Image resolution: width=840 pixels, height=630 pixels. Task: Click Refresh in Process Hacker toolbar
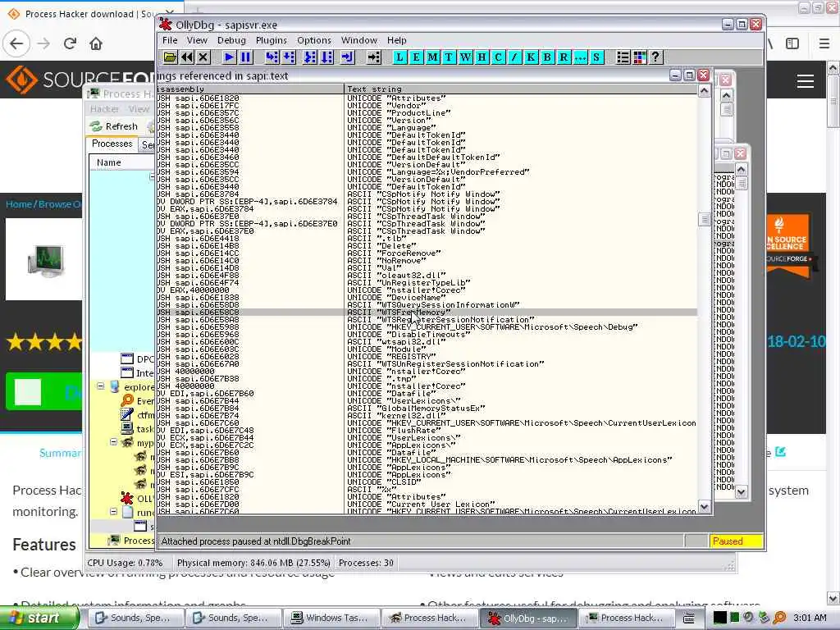[x=114, y=126]
